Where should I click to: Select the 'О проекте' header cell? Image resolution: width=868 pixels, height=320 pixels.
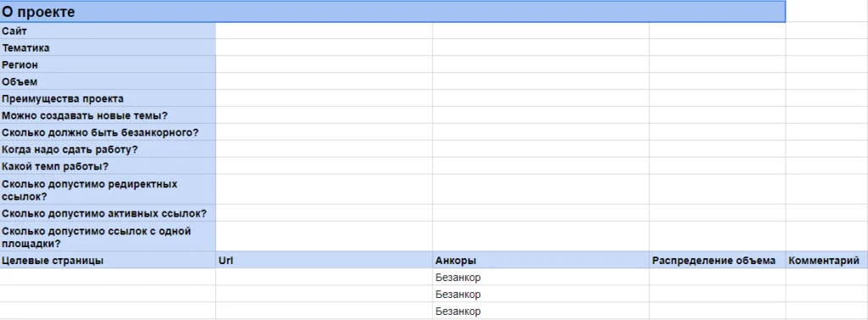pos(392,12)
